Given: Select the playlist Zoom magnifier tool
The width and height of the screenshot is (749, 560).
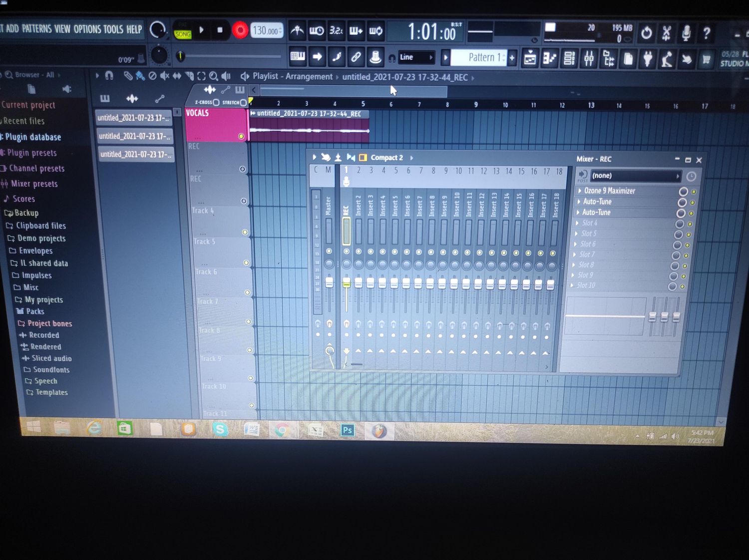Looking at the screenshot, I should 214,76.
